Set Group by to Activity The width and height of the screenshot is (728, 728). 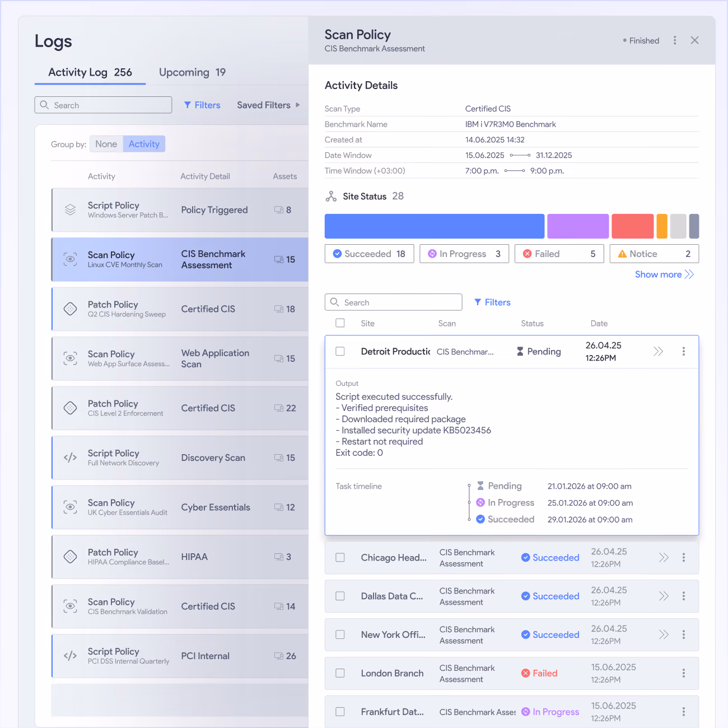point(144,144)
